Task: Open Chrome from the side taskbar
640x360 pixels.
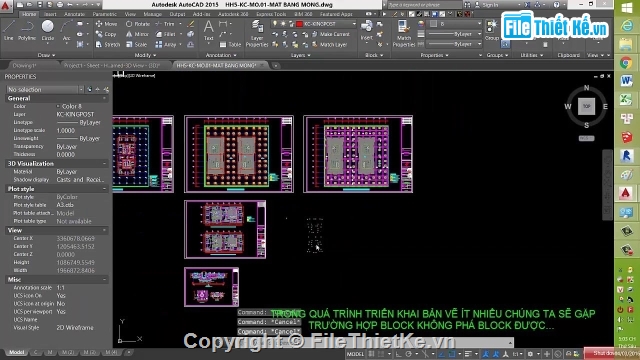Action: pyautogui.click(x=626, y=63)
